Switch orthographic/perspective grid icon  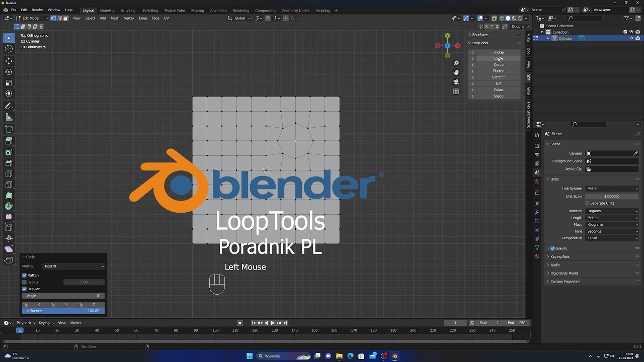pyautogui.click(x=456, y=92)
